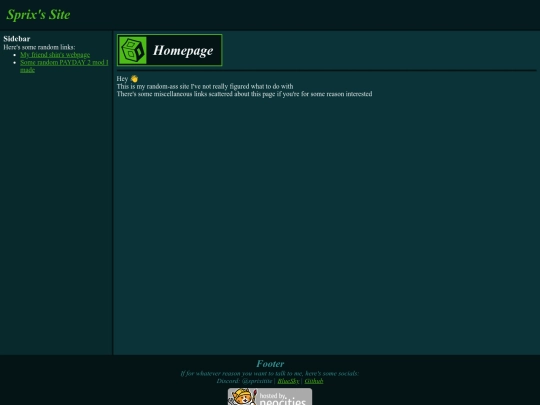Viewport: 540px width, 405px height.
Task: Click the Homepage heading text
Action: (x=183, y=50)
